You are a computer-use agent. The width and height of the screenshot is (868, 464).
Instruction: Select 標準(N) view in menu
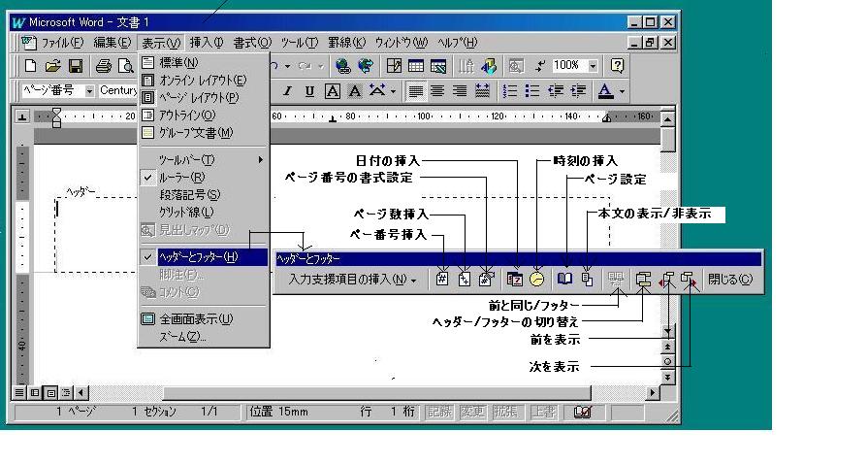203,63
